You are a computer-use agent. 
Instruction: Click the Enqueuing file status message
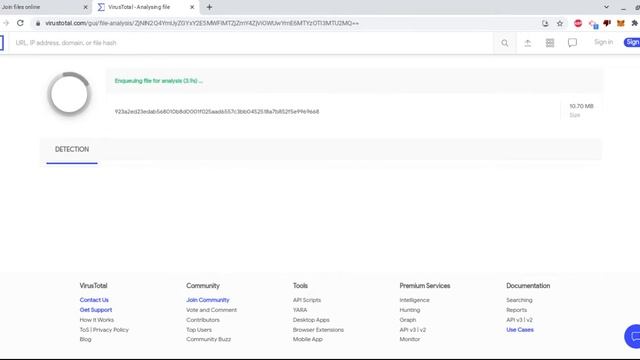pos(158,81)
